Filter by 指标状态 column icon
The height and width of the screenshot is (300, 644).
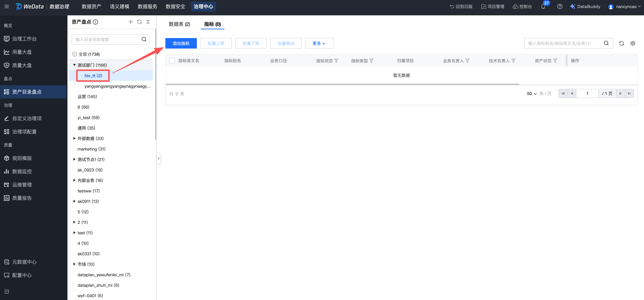[336, 61]
